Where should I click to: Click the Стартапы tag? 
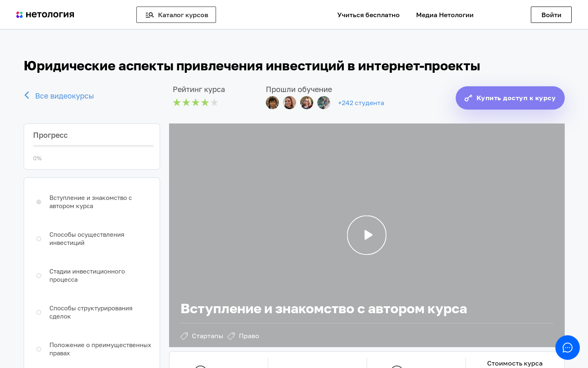tap(207, 336)
